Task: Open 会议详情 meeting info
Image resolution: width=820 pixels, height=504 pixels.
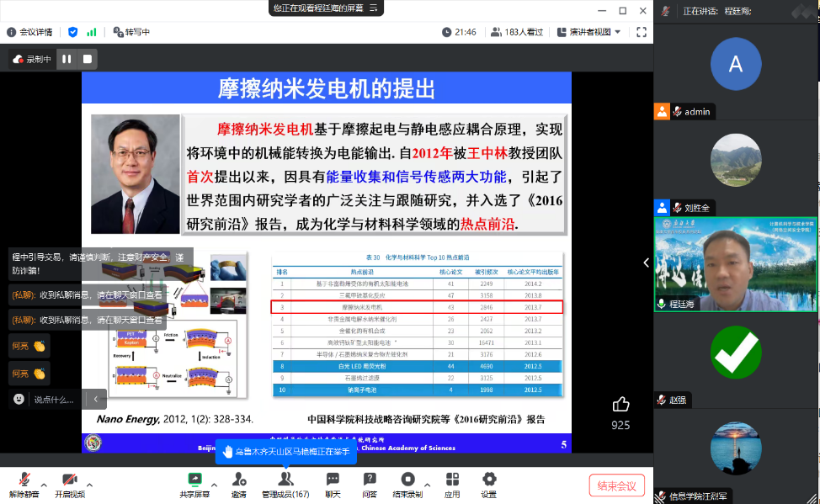Action: 30,32
